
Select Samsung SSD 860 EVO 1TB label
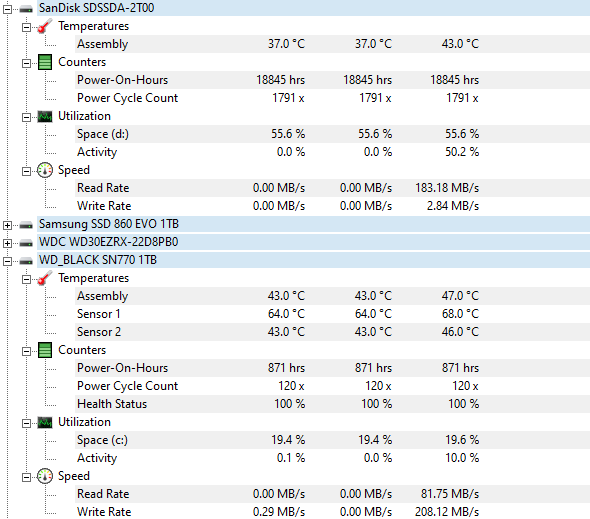click(109, 224)
